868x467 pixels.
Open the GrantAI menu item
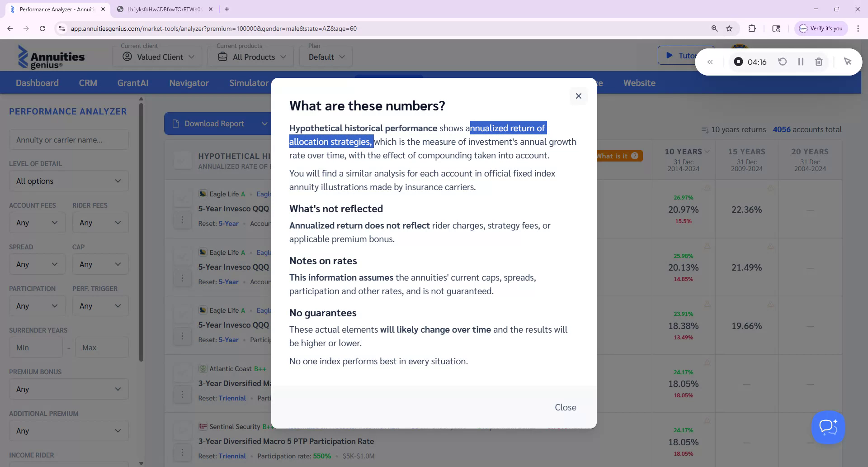(x=132, y=83)
